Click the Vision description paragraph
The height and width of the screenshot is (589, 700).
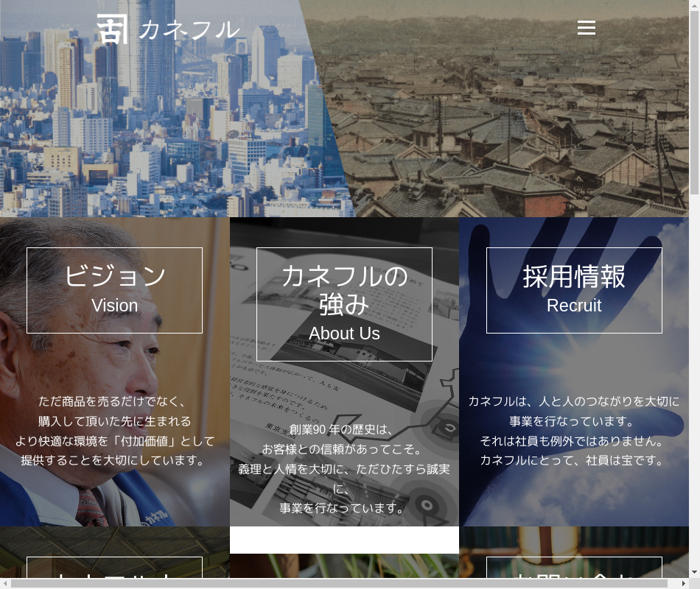point(114,431)
